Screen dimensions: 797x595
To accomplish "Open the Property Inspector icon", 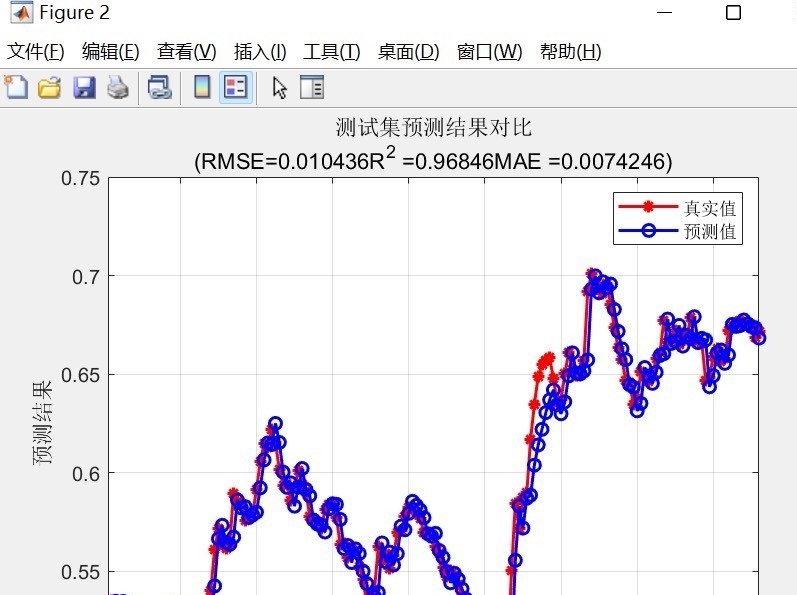I will tap(312, 87).
